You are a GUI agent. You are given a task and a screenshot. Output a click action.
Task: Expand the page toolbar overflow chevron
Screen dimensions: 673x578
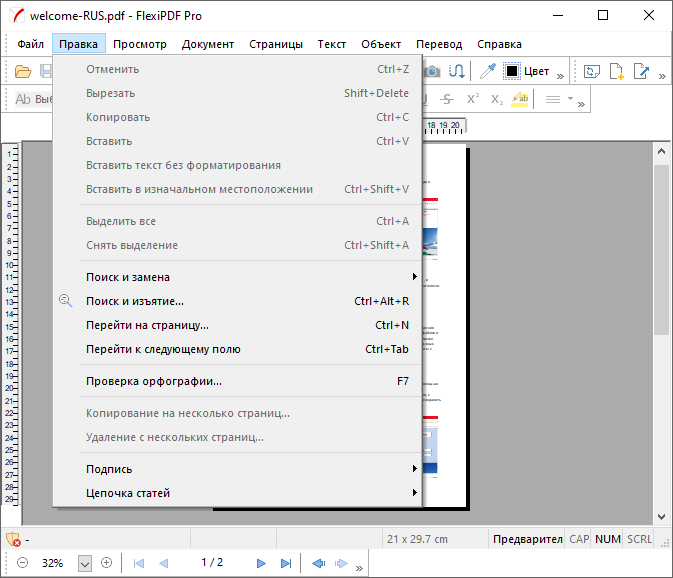tap(662, 76)
